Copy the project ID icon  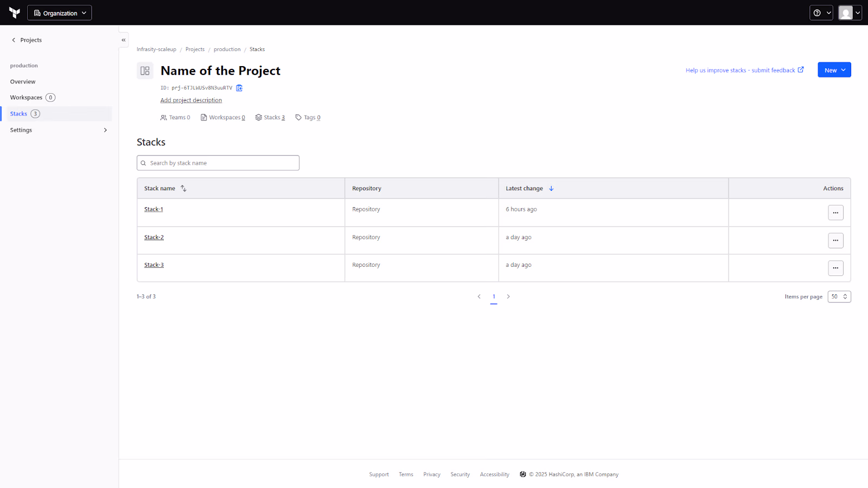pyautogui.click(x=239, y=88)
